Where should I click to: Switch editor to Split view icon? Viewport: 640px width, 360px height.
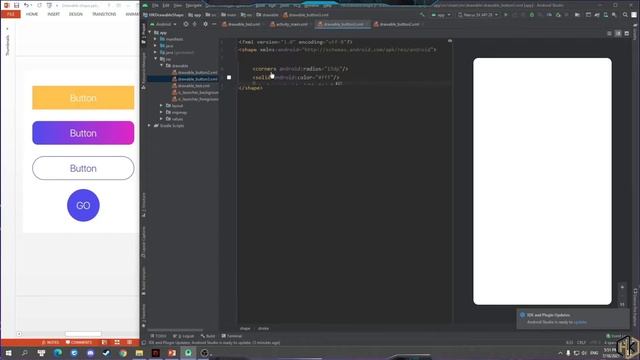pyautogui.click(x=618, y=33)
